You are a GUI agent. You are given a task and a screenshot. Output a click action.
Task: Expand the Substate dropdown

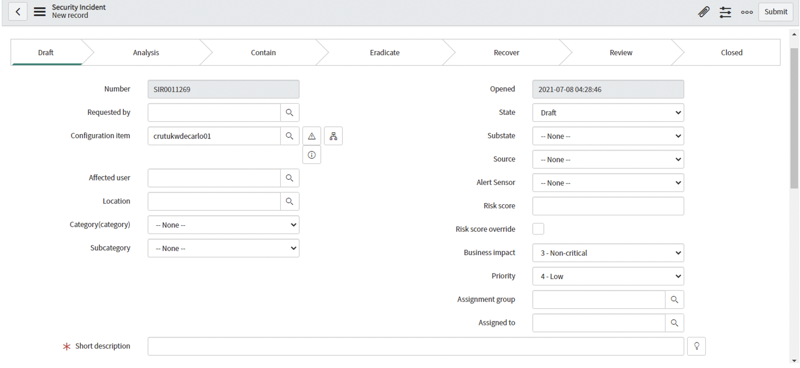pyautogui.click(x=608, y=136)
